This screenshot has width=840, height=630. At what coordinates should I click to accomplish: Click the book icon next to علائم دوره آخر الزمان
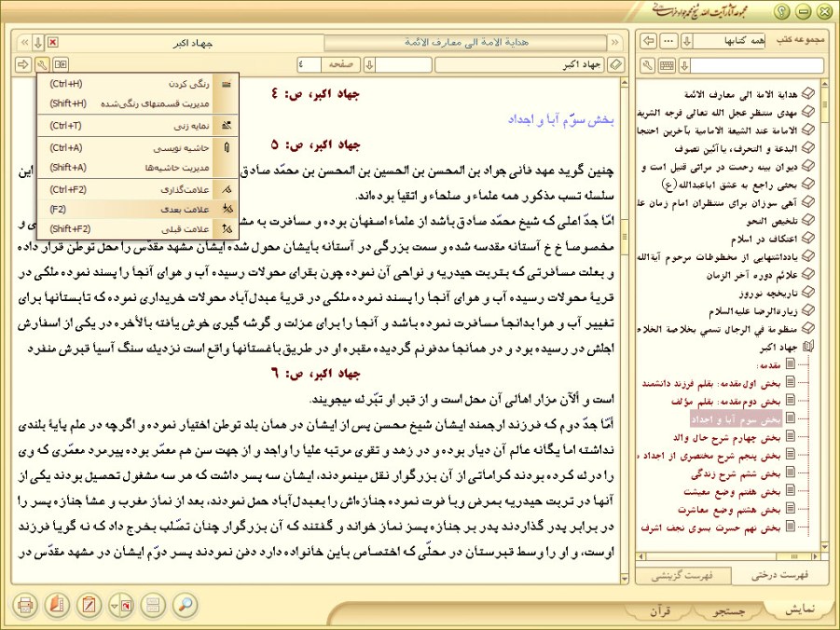click(808, 274)
